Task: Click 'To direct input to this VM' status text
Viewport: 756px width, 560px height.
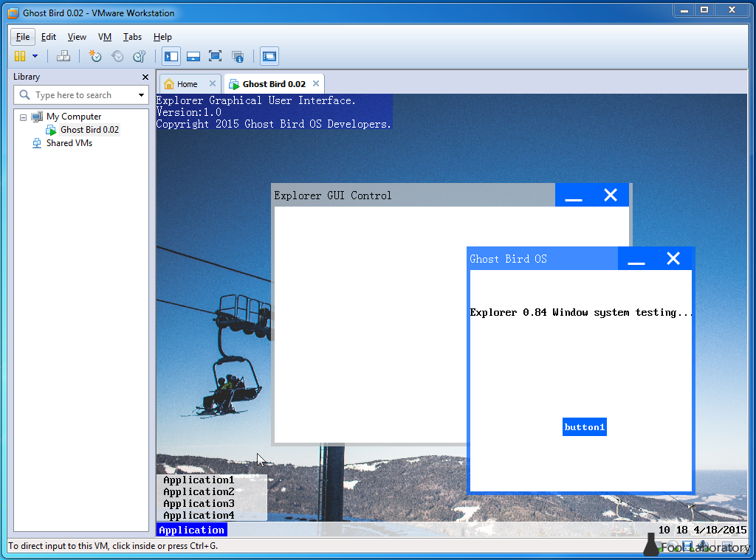Action: tap(113, 546)
